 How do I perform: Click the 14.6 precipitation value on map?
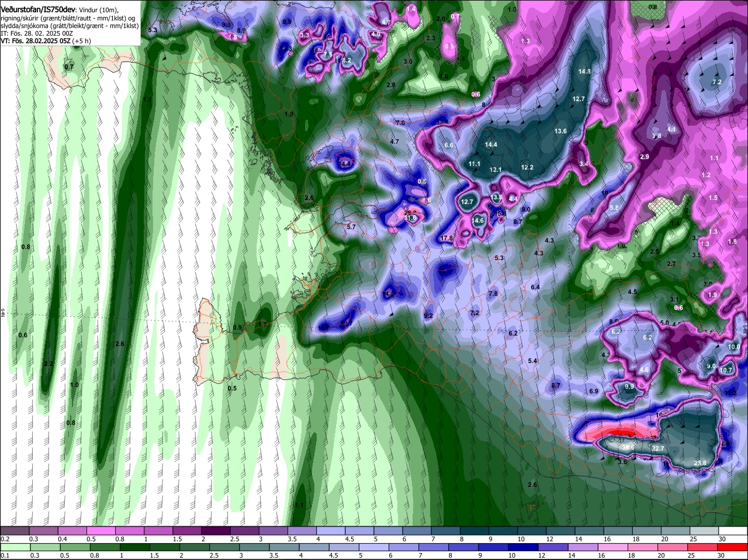click(478, 220)
